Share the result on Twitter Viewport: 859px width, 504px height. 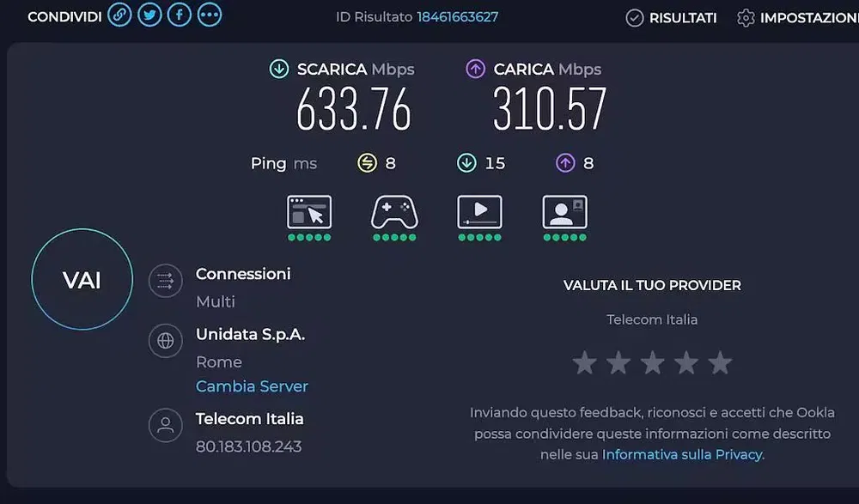[x=149, y=15]
